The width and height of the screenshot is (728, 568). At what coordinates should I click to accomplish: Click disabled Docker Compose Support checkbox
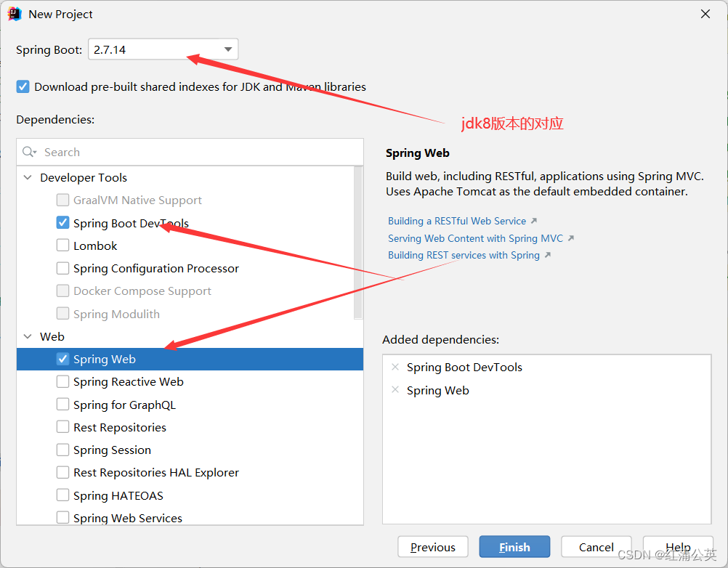(x=62, y=291)
